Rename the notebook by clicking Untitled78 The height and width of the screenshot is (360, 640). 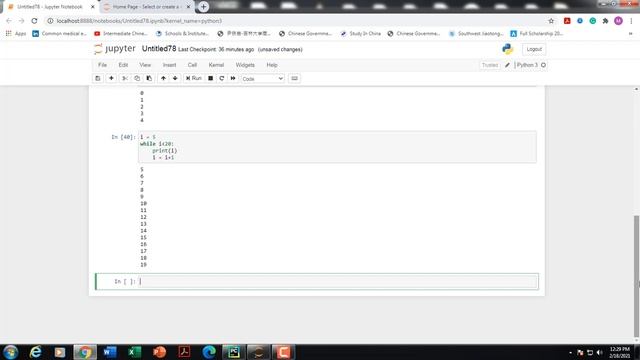(159, 49)
